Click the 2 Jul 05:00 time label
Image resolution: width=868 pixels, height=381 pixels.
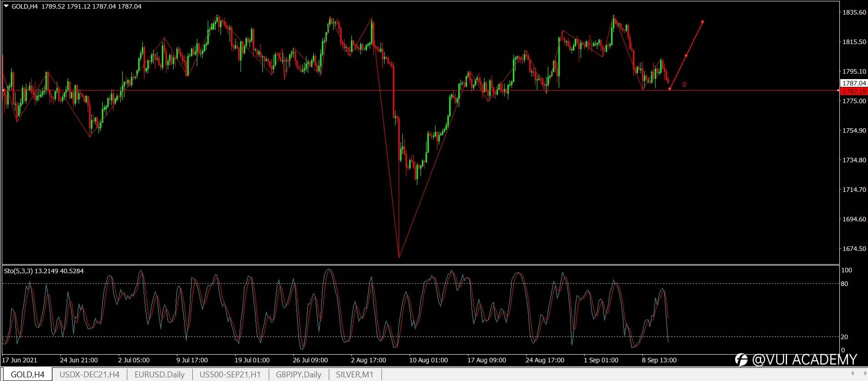coord(134,360)
